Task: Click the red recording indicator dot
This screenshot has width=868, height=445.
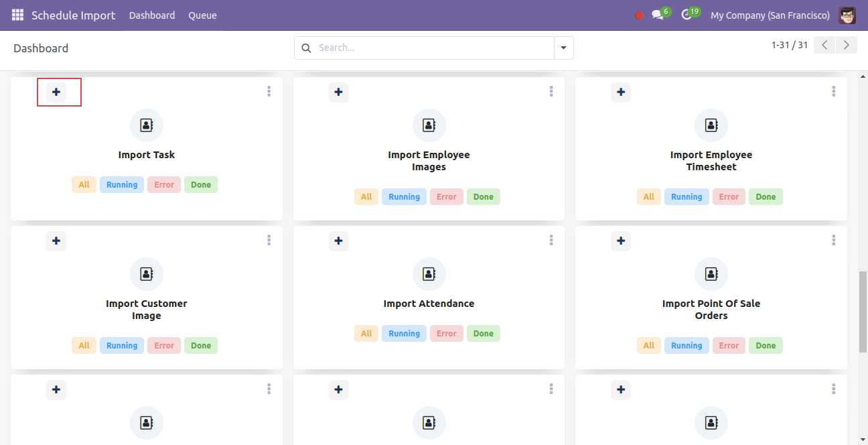Action: coord(639,15)
